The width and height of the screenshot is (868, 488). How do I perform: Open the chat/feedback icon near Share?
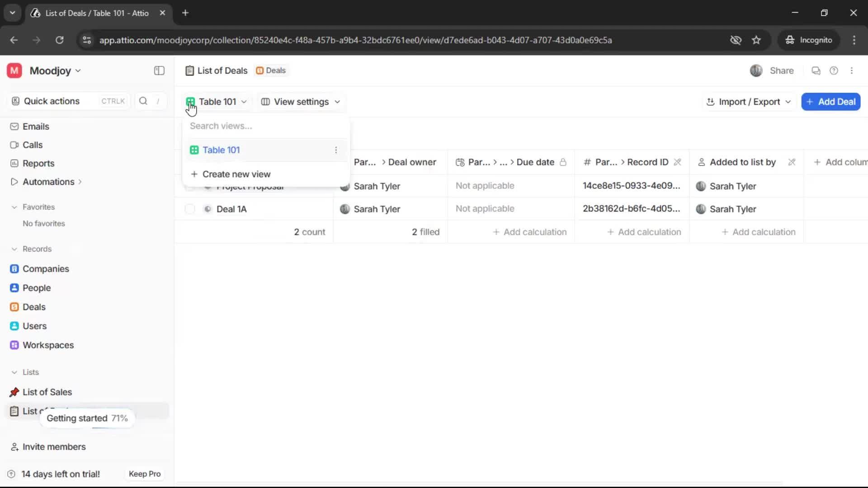tap(816, 71)
